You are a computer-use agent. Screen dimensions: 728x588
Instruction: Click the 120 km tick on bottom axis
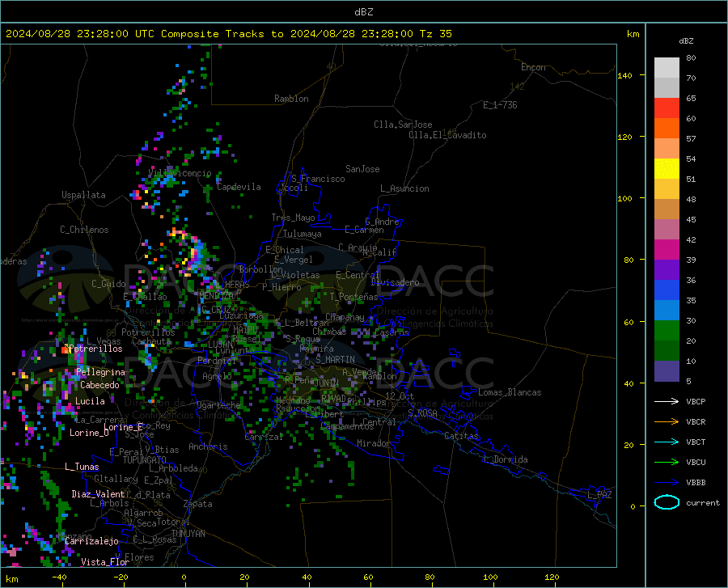552,577
